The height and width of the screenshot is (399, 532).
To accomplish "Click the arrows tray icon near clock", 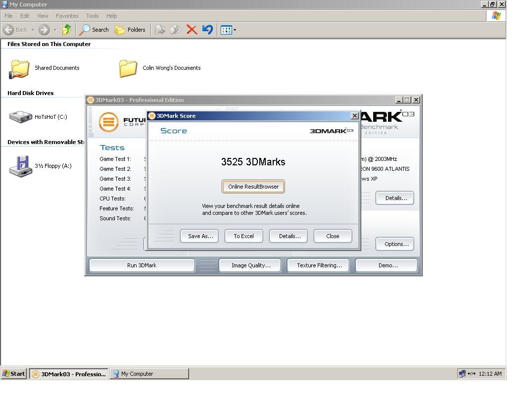I will tap(471, 374).
